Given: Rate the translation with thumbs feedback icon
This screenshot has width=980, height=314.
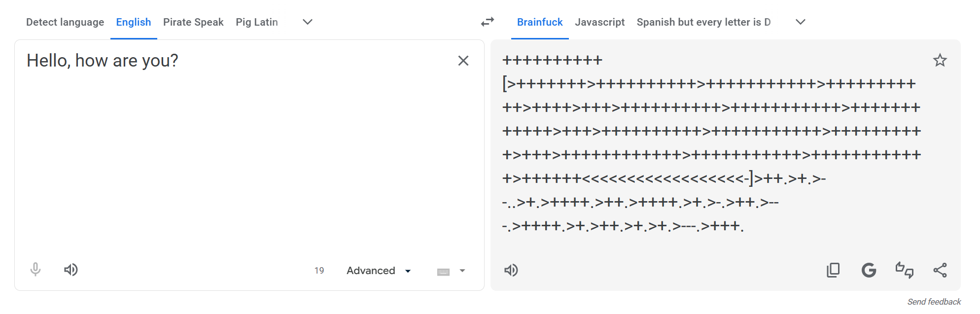Looking at the screenshot, I should (905, 270).
